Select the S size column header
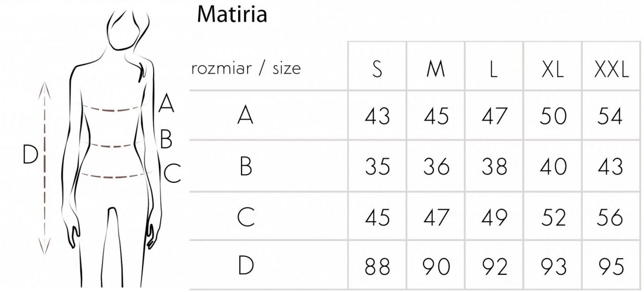The image size is (644, 292). tap(377, 70)
